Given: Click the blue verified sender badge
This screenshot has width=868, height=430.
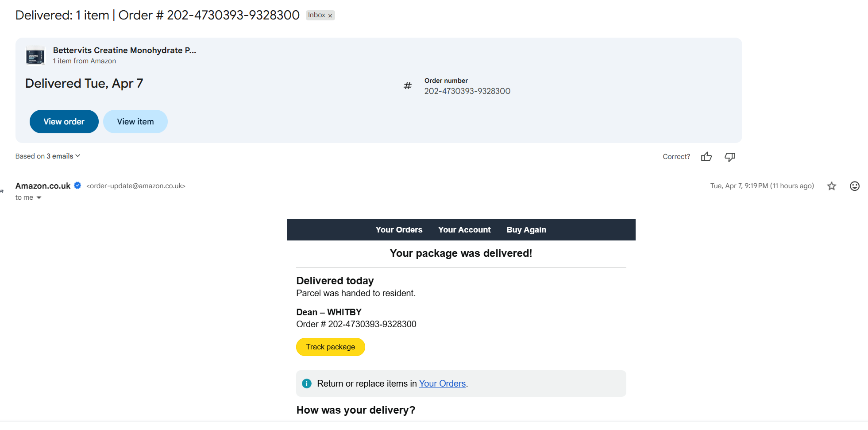Looking at the screenshot, I should pos(77,186).
